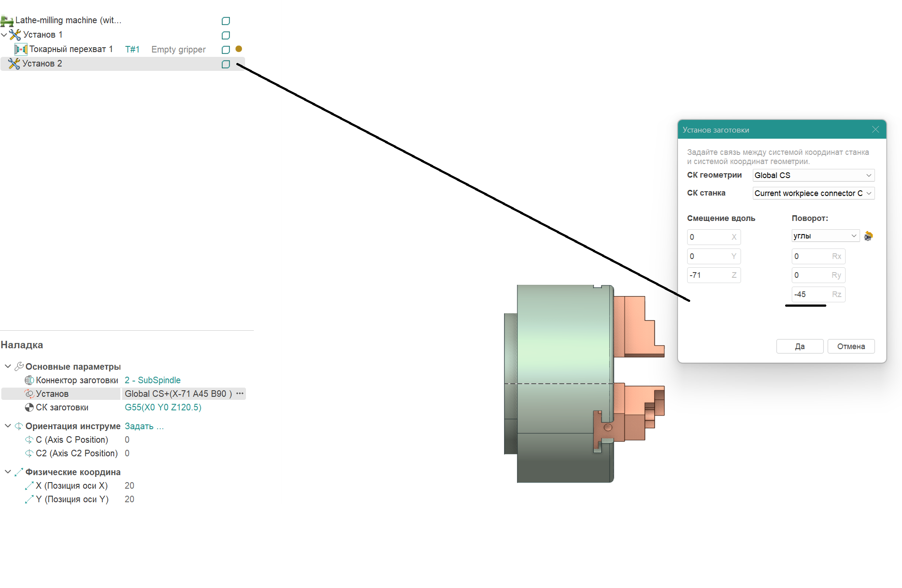Toggle checkbox for Установ 2
Image resolution: width=902 pixels, height=588 pixels.
(226, 64)
